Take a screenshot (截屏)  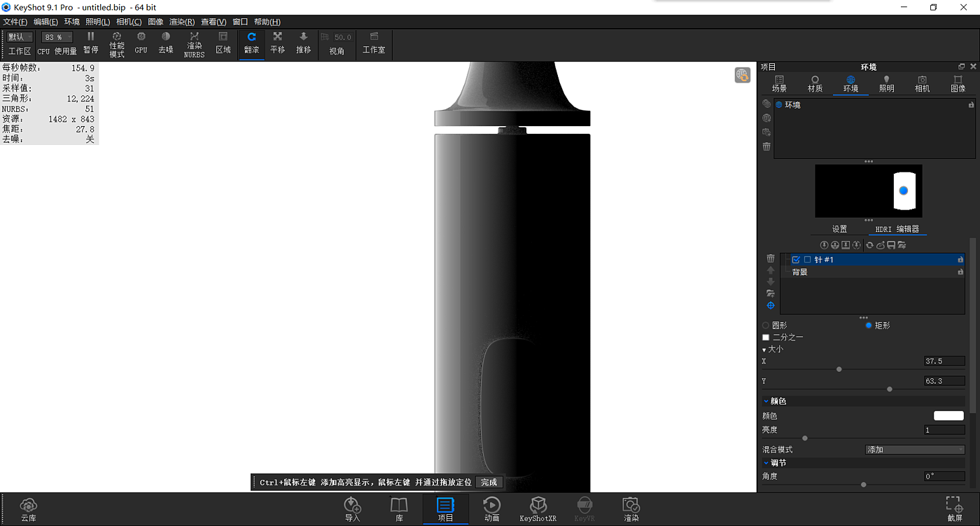click(x=954, y=509)
